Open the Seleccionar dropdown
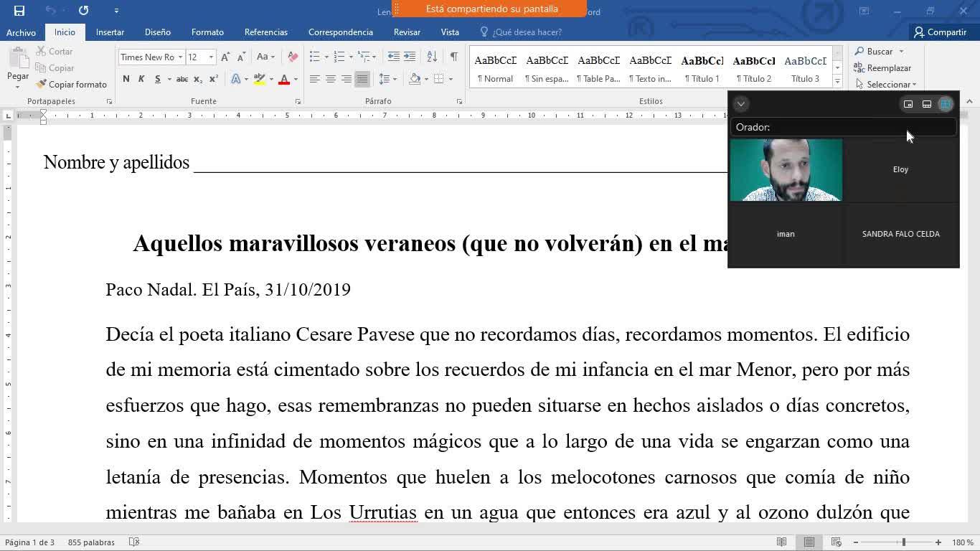The image size is (980, 551). click(x=886, y=85)
